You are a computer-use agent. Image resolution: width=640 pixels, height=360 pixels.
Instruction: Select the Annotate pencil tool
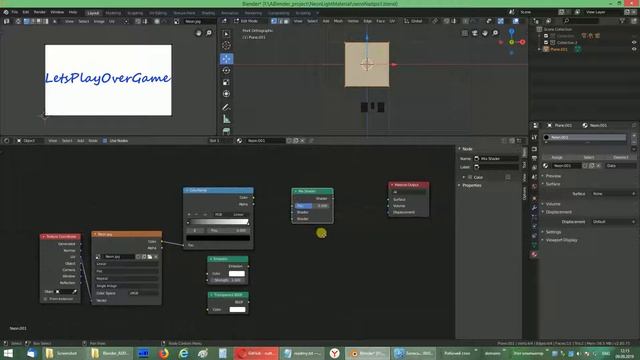[227, 107]
